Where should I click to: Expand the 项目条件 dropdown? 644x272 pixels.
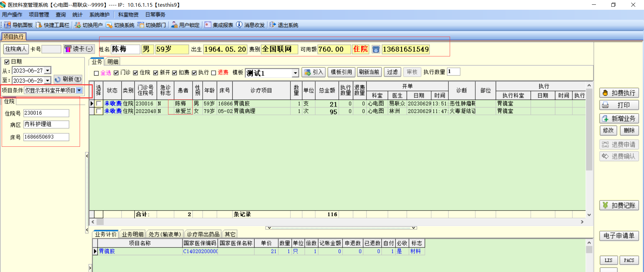[x=79, y=90]
